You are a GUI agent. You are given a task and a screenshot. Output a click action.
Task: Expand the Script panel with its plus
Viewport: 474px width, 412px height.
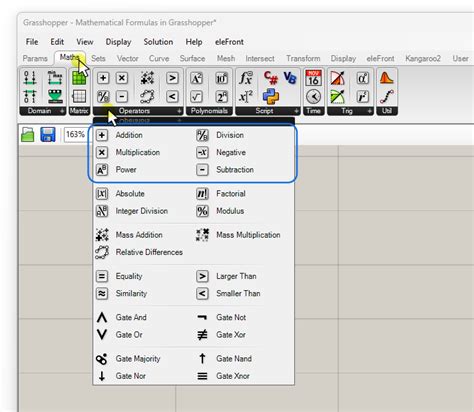click(296, 111)
